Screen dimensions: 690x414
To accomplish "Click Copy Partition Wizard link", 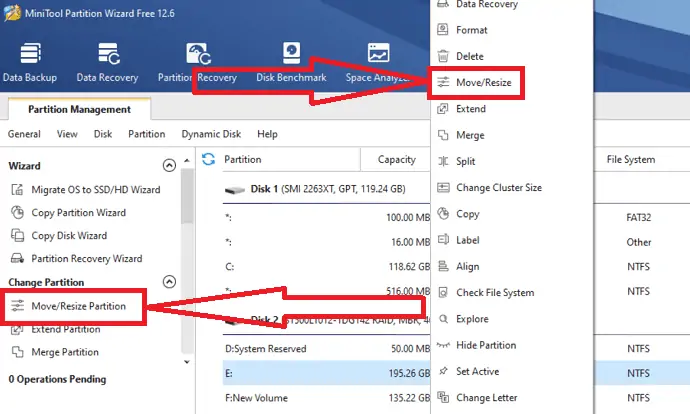I will (78, 212).
